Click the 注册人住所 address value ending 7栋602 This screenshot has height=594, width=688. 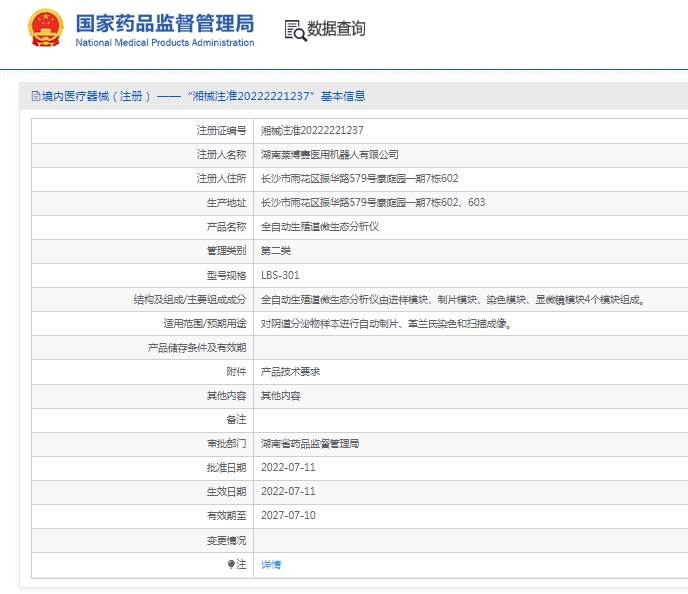[x=359, y=179]
